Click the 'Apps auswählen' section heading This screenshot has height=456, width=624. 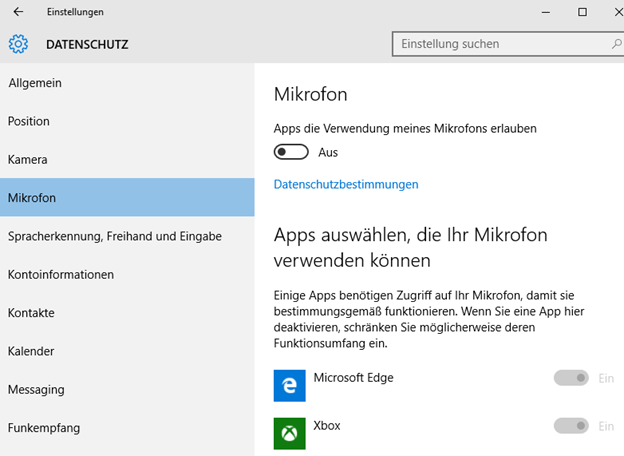click(x=410, y=247)
